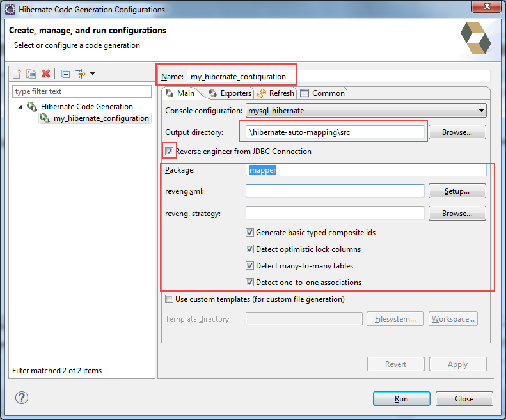
Task: Click the type filter text field
Action: (82, 91)
